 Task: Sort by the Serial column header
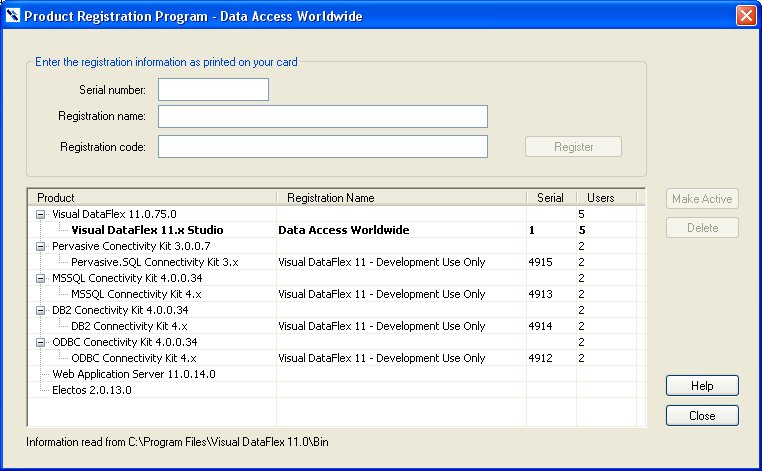[552, 198]
